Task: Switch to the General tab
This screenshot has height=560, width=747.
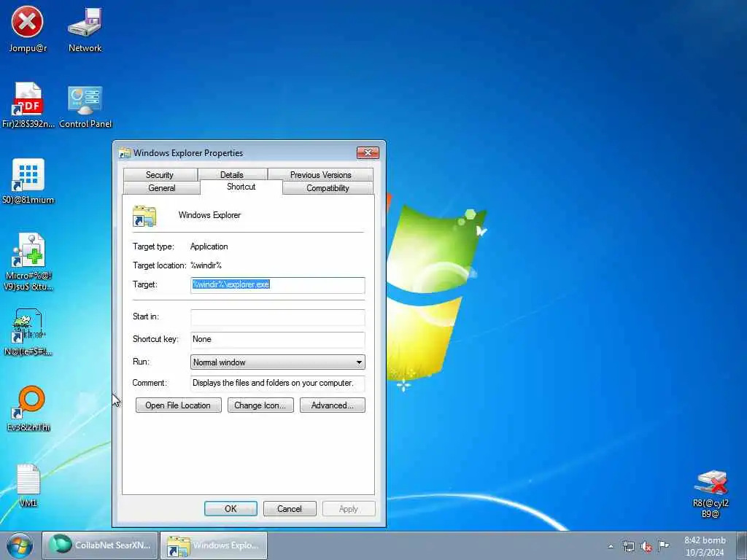Action: point(161,188)
